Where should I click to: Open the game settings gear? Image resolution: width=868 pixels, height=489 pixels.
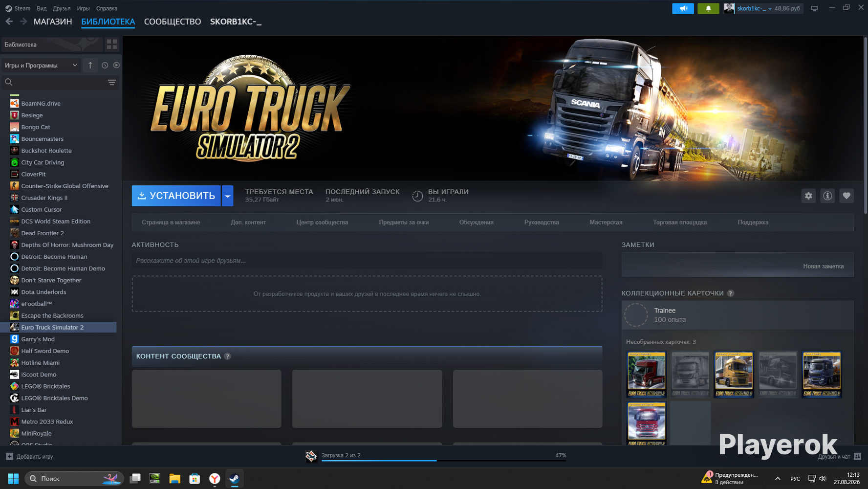[x=808, y=196]
